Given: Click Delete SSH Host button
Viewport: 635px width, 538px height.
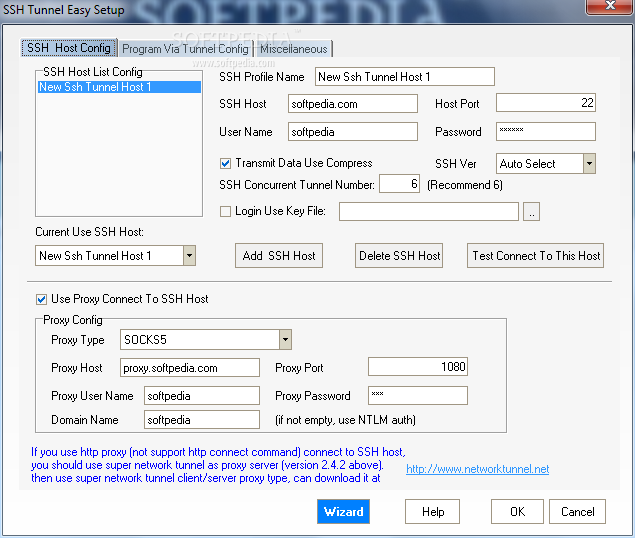Looking at the screenshot, I should pyautogui.click(x=399, y=256).
